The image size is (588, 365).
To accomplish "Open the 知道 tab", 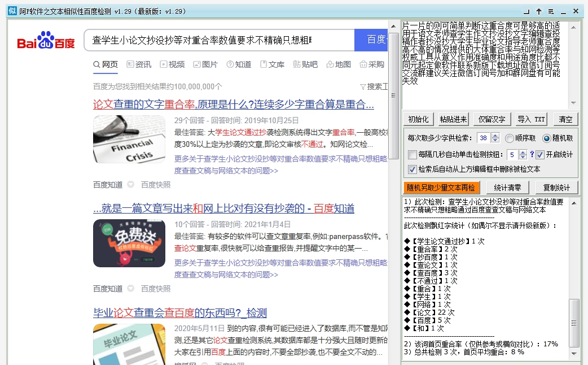I will (x=239, y=64).
